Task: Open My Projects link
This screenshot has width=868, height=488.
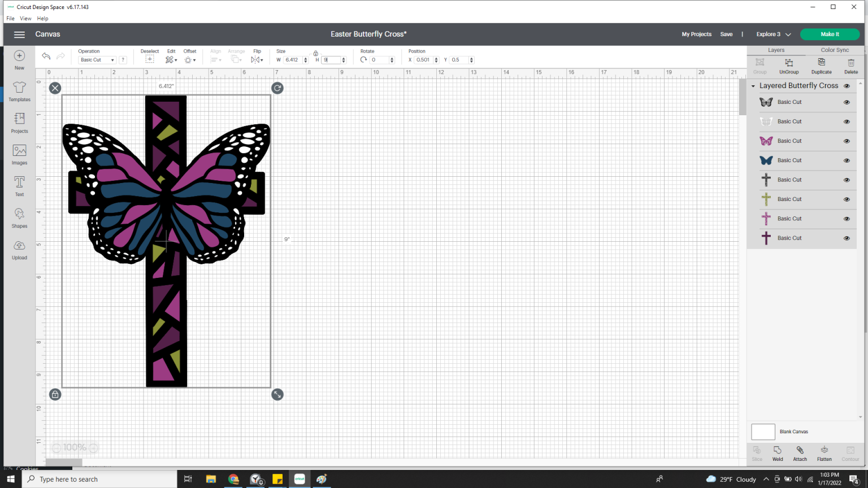Action: (696, 34)
